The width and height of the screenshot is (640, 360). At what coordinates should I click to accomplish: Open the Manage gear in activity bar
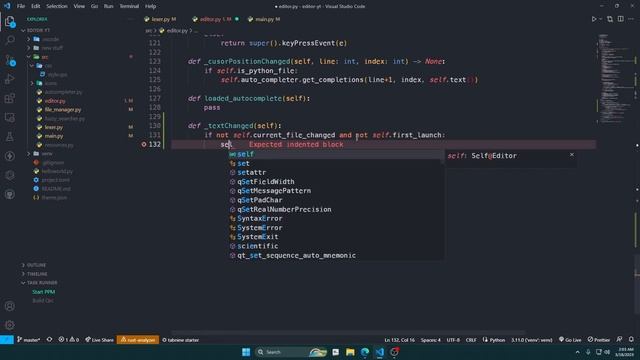(x=10, y=325)
